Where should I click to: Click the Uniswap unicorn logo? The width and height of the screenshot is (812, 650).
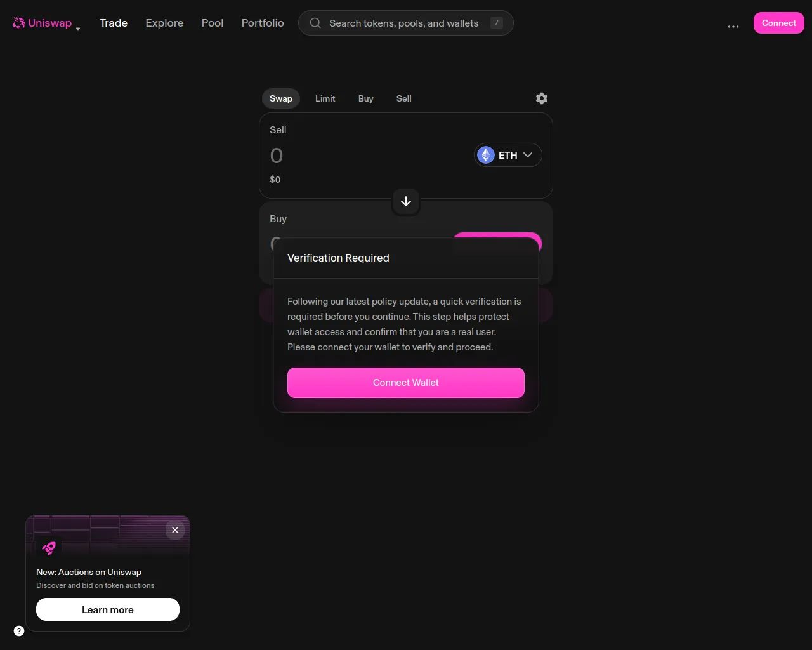18,23
